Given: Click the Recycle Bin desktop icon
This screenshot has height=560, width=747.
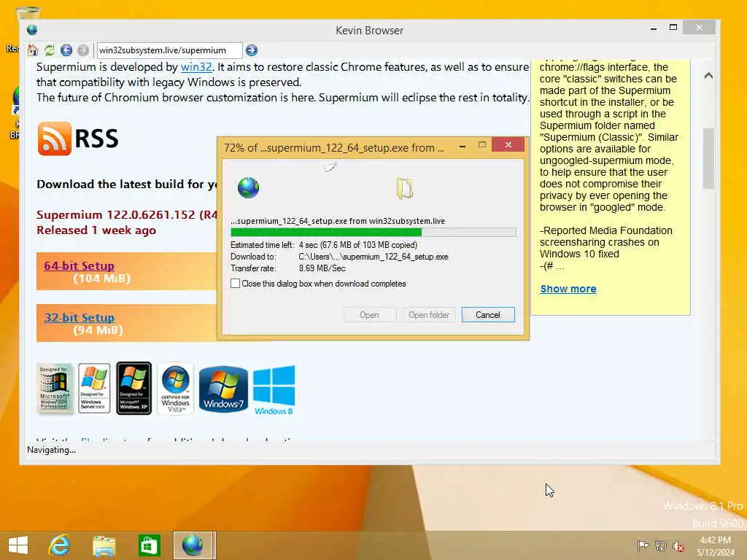Looking at the screenshot, I should pos(27,15).
